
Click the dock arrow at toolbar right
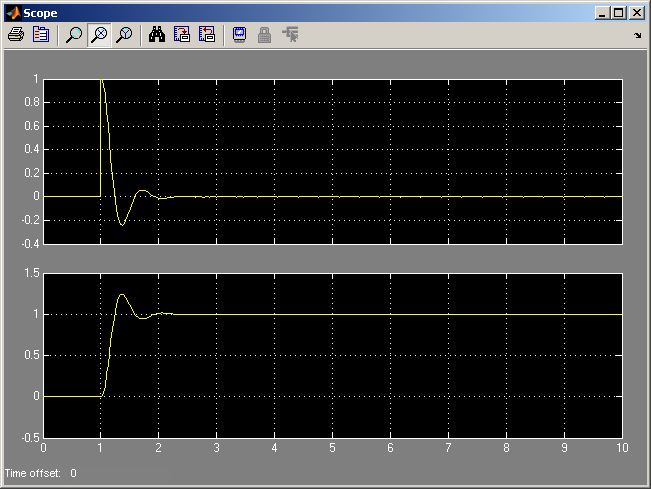[638, 35]
